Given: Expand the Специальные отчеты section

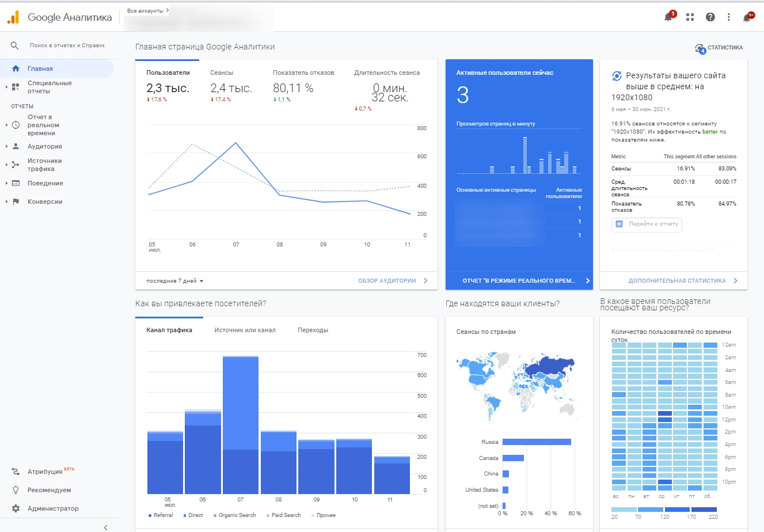Looking at the screenshot, I should (6, 87).
